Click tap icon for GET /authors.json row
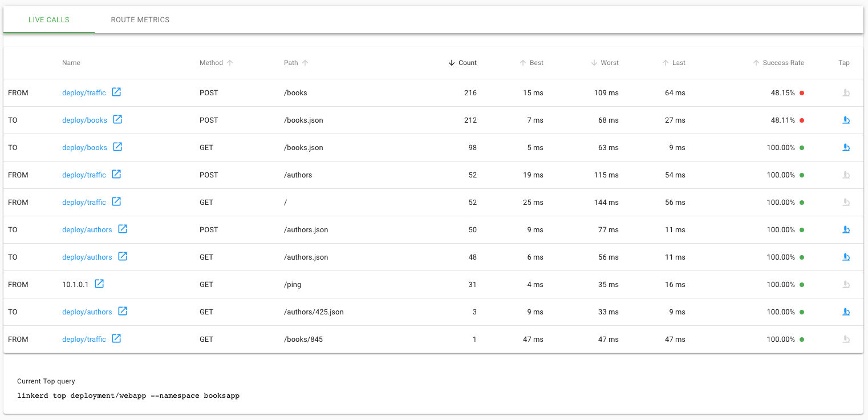The height and width of the screenshot is (420, 868). [x=846, y=257]
